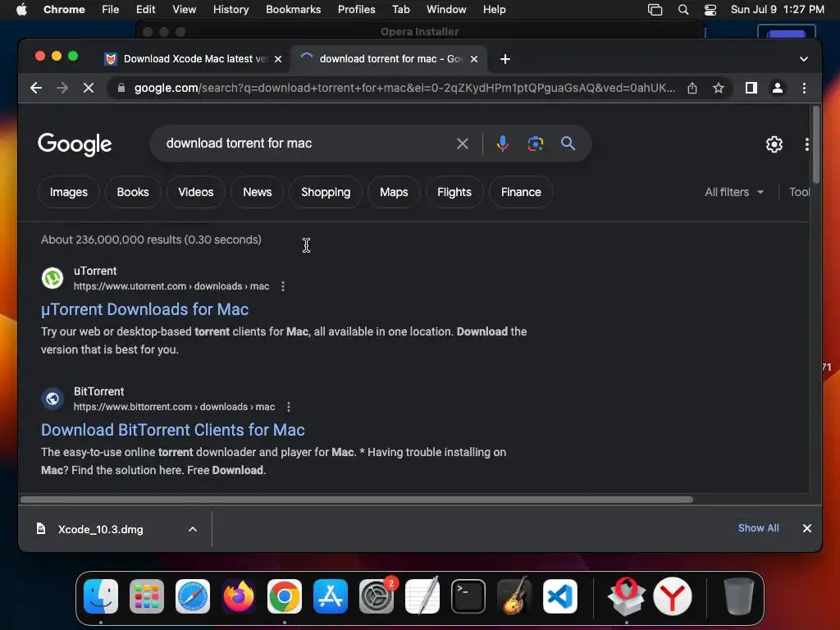Click the vertical page scrollbar
The image size is (840, 630).
tap(816, 144)
